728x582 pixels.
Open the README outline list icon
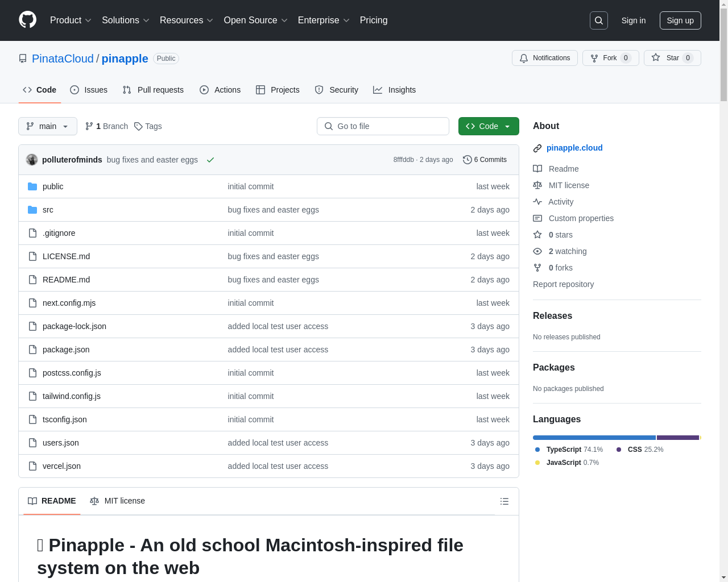point(504,501)
